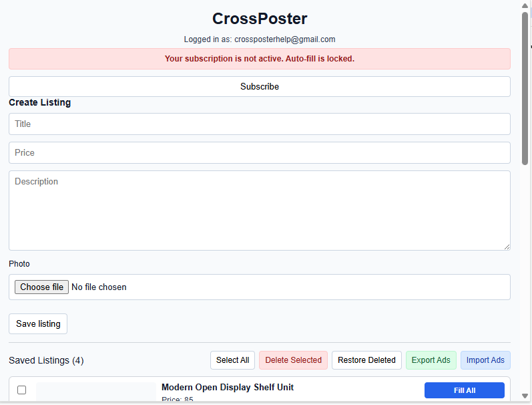Check the Modern Open Display Shelf Unit checkbox
The image size is (532, 405).
coord(22,390)
